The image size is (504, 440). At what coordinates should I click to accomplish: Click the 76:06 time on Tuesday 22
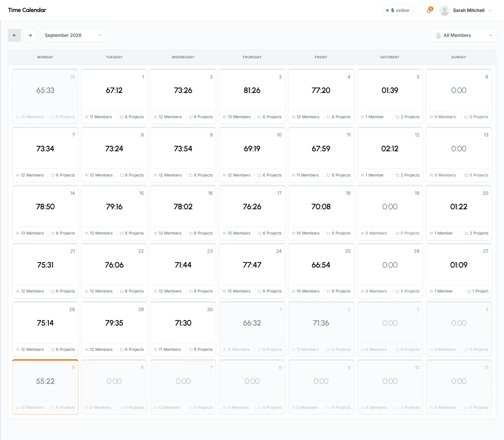point(114,265)
